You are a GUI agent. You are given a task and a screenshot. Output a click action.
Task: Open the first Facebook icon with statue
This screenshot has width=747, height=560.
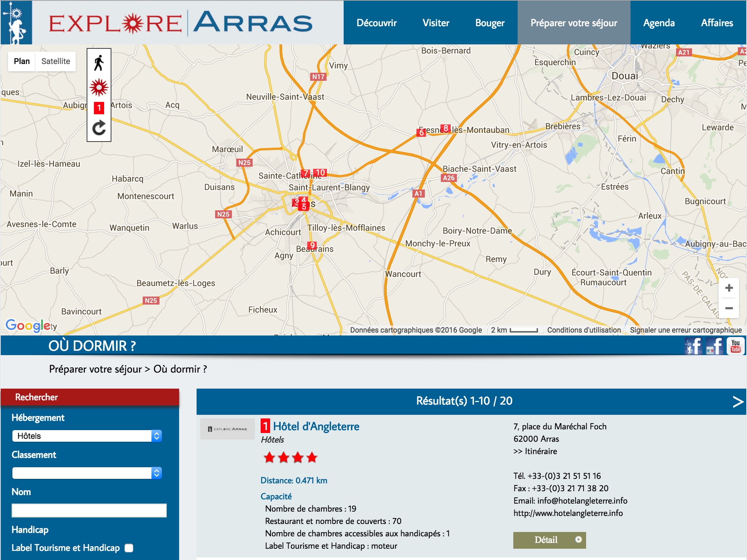(x=693, y=346)
